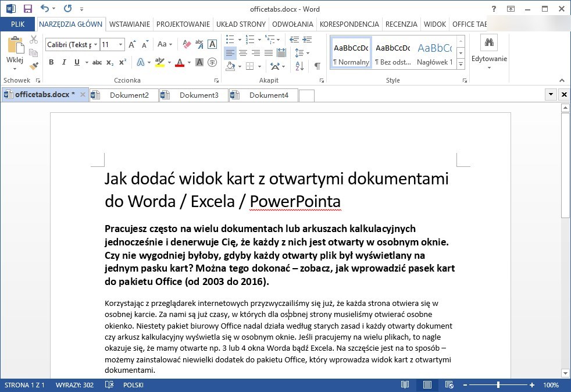Click POLSKI language indicator
This screenshot has width=571, height=392.
tap(133, 384)
